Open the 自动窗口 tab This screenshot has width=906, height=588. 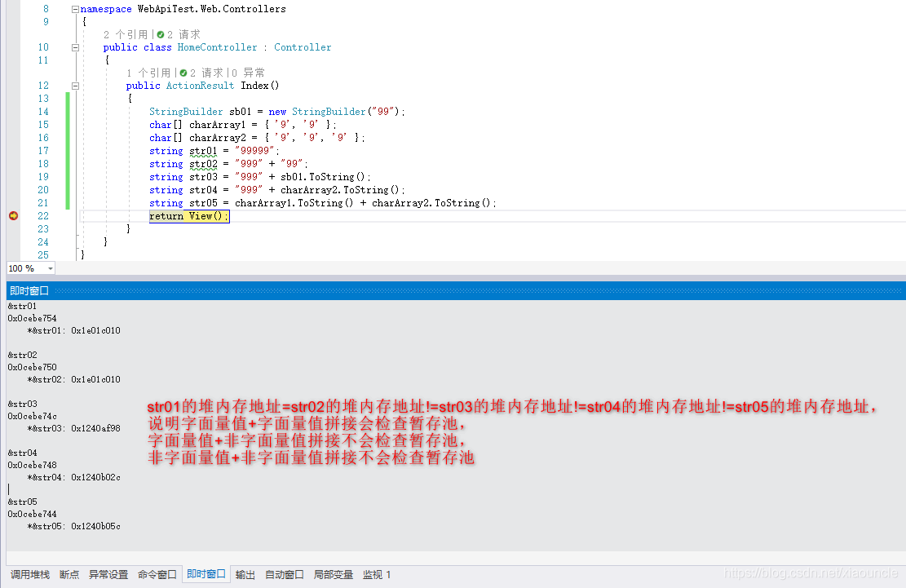(x=285, y=575)
